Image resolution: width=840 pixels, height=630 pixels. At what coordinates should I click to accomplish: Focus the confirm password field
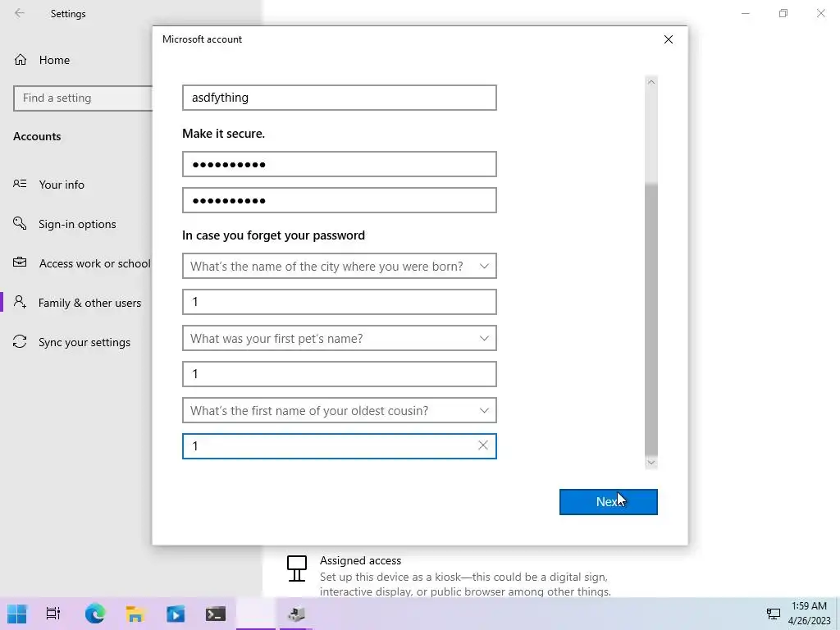(x=339, y=200)
